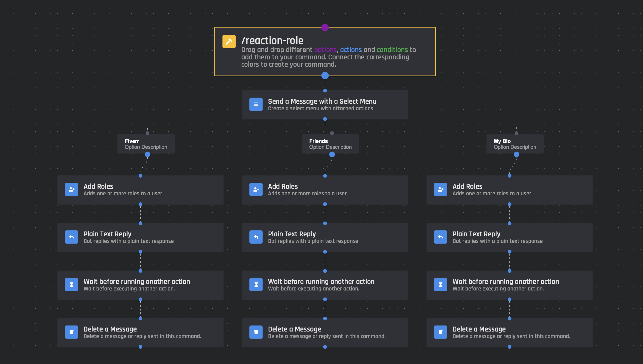Click the blue connector below Friends option
Screen dimensions: 643x364
[x=332, y=154]
